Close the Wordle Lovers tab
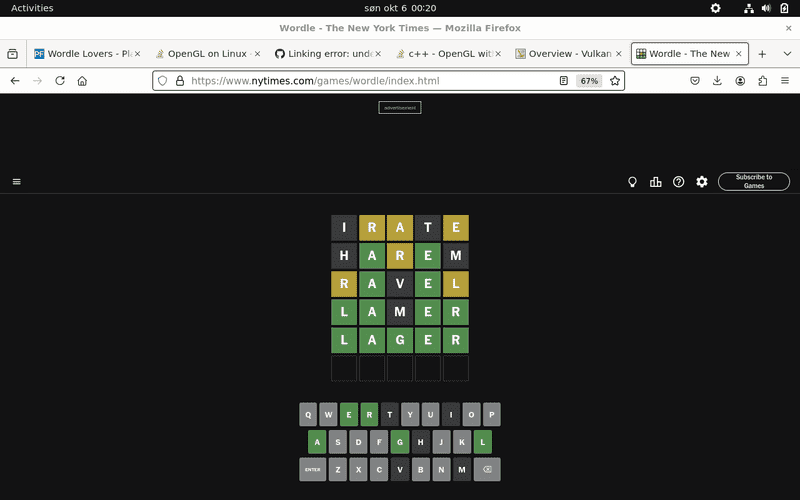This screenshot has height=500, width=800. pos(137,54)
